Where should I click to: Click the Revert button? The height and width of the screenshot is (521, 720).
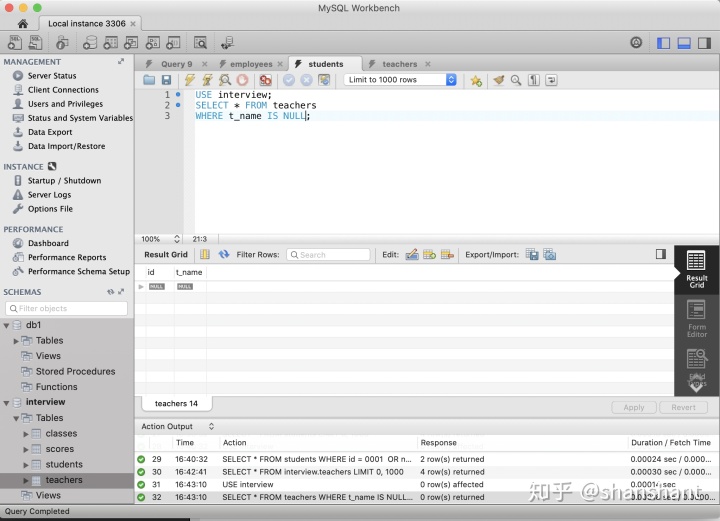point(683,407)
